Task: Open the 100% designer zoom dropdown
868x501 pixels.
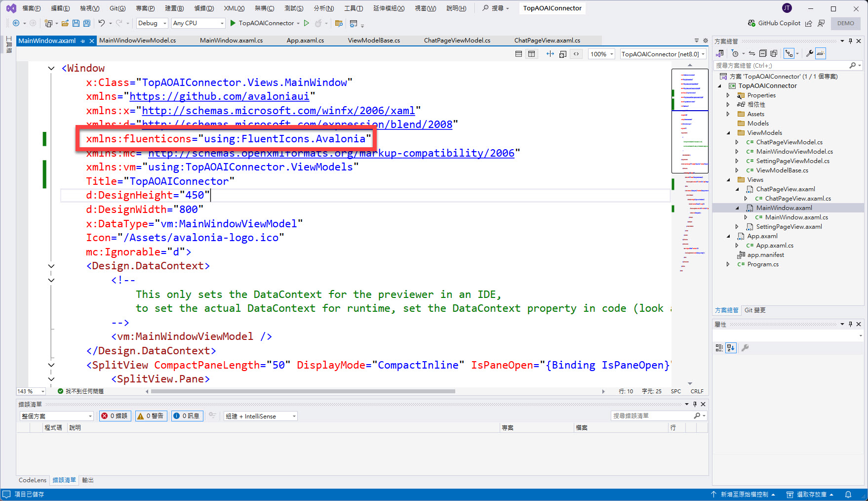Action: [602, 54]
